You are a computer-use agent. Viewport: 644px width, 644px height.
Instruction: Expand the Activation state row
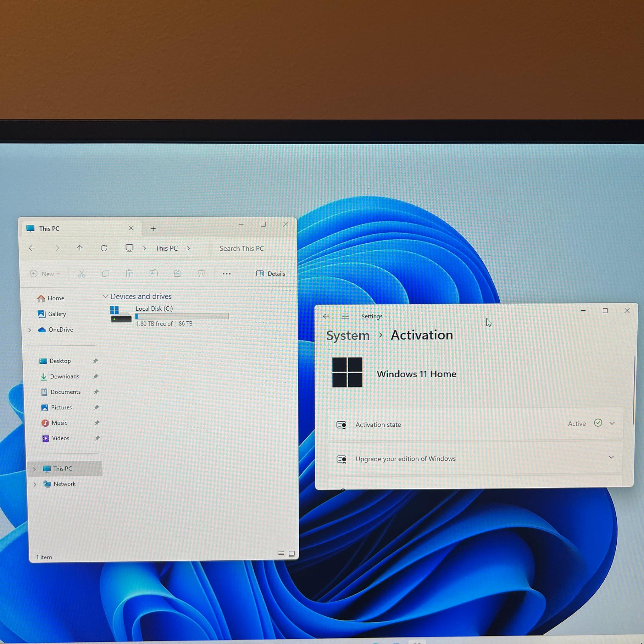pos(612,423)
